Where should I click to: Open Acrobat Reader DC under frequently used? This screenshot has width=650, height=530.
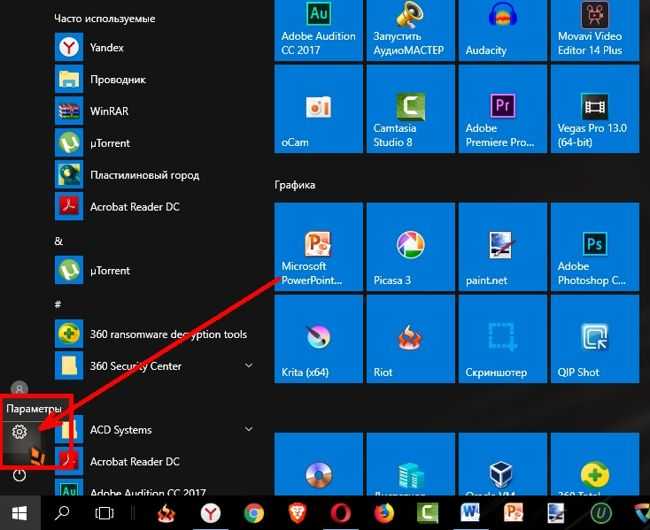155,207
